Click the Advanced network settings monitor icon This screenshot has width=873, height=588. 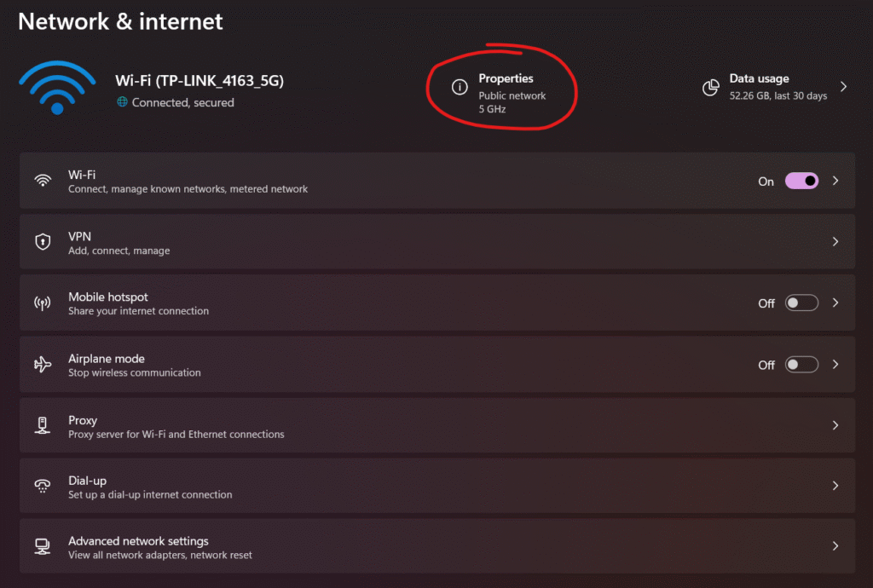pos(43,547)
